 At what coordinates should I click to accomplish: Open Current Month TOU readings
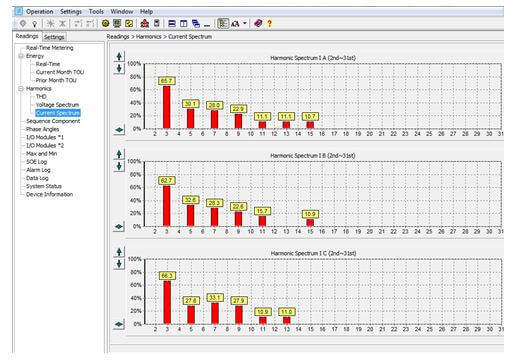click(x=60, y=72)
